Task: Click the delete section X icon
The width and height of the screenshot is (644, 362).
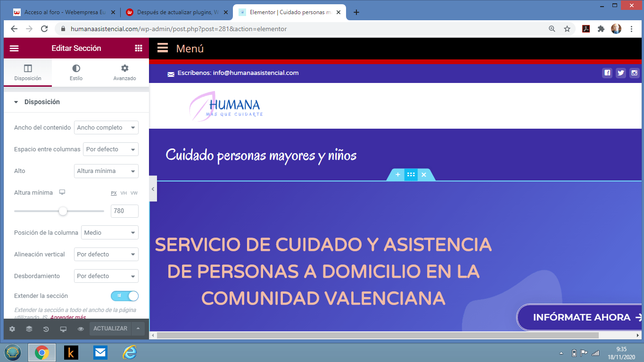Action: [424, 175]
